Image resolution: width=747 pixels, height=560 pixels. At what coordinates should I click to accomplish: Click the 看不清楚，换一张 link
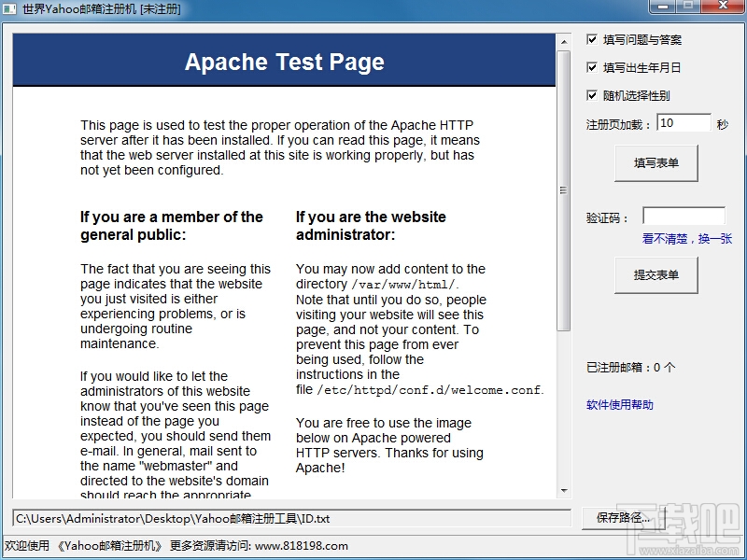686,239
